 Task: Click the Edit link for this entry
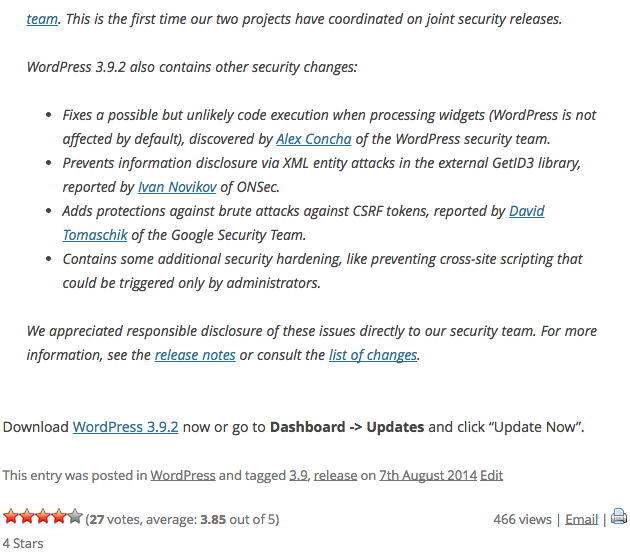[x=491, y=475]
